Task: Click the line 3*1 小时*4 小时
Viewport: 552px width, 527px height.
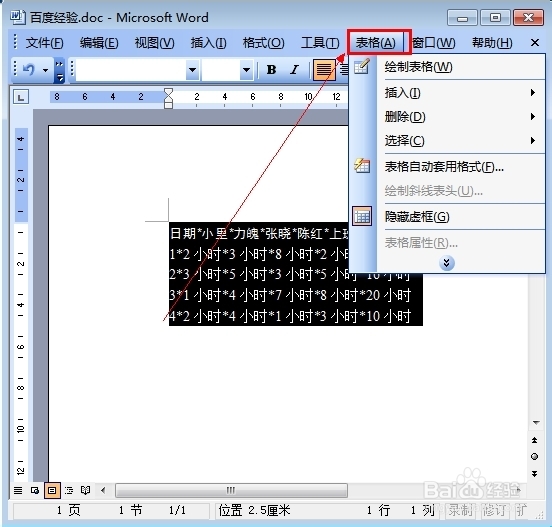Action: coord(290,295)
